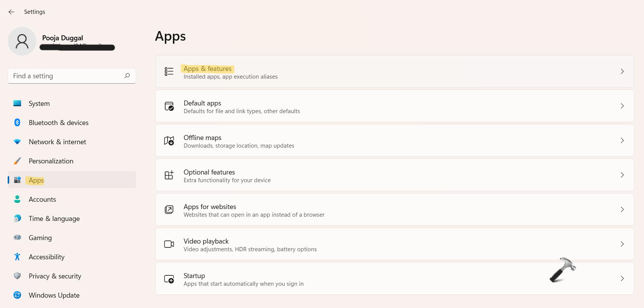Go to Network & internet section
The height and width of the screenshot is (308, 644).
pos(58,142)
